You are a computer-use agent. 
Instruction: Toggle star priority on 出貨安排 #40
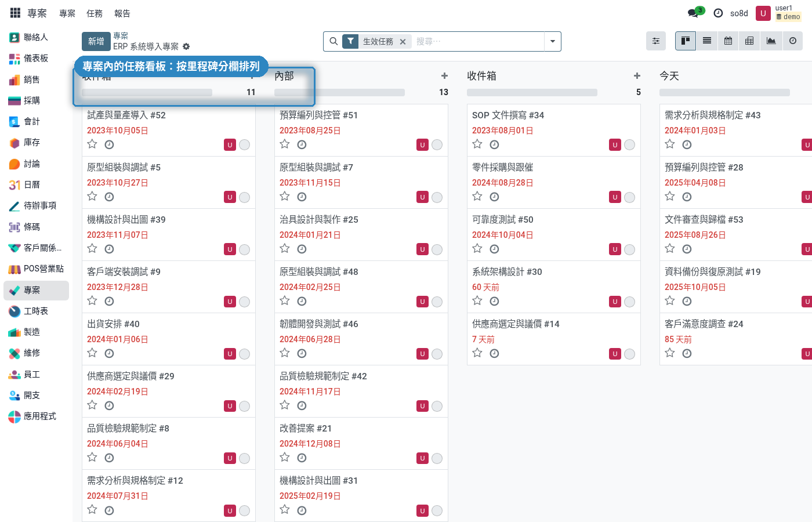coord(92,353)
